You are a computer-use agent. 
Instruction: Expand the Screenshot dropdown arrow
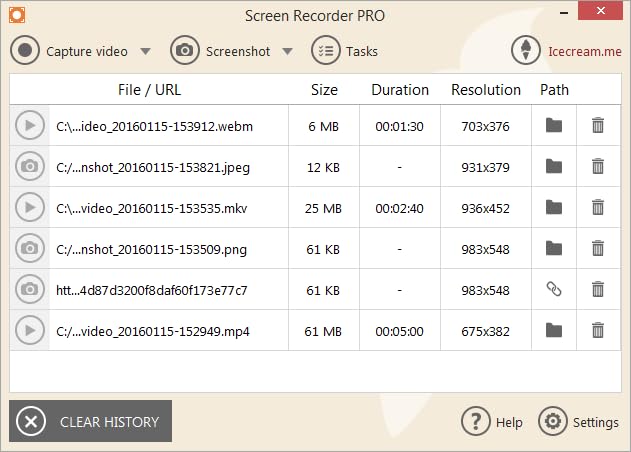click(x=288, y=51)
